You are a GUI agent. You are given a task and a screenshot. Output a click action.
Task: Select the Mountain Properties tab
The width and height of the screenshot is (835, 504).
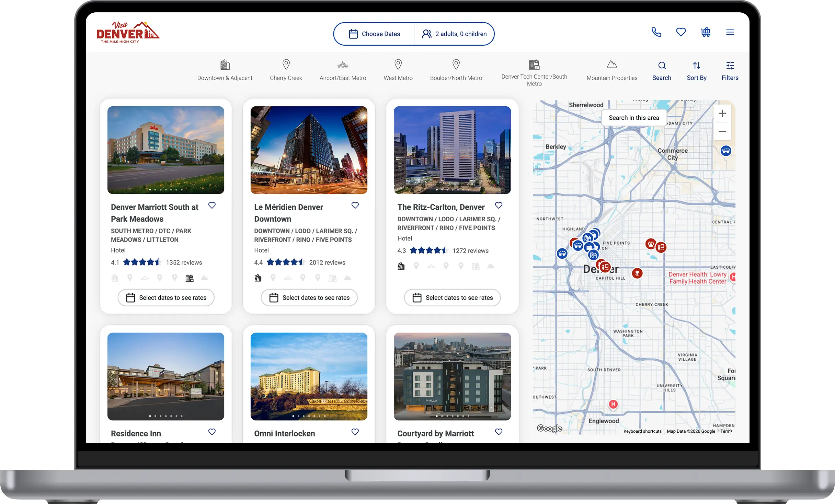pos(612,71)
